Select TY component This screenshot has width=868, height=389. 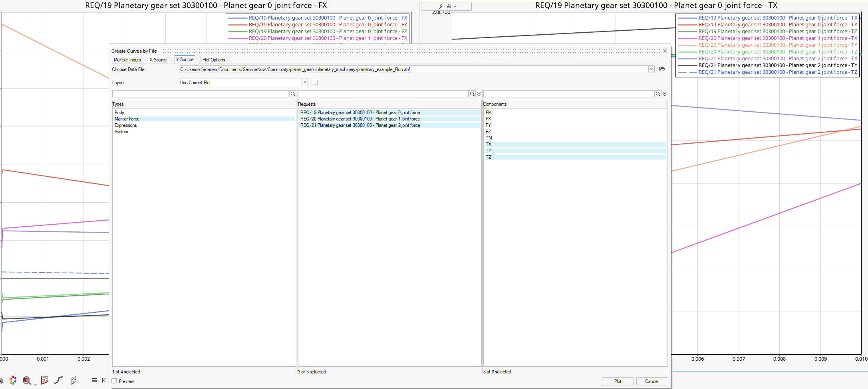575,151
